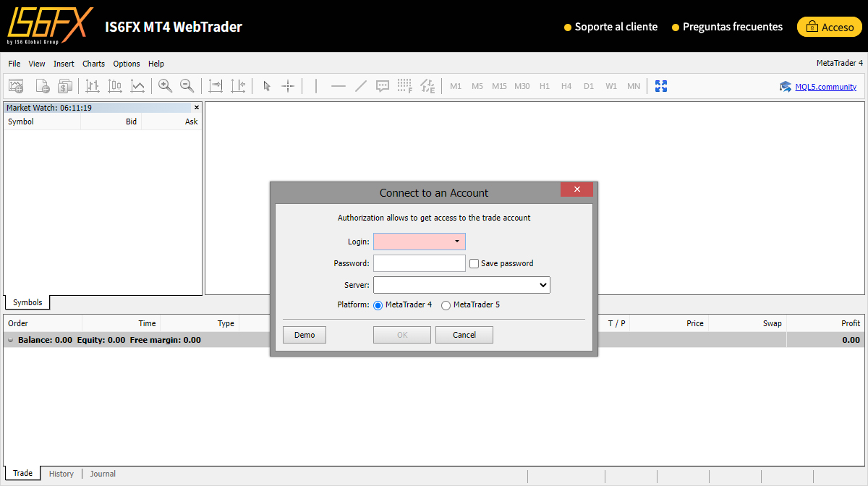868x486 pixels.
Task: Select the Crosshair tool
Action: click(288, 86)
